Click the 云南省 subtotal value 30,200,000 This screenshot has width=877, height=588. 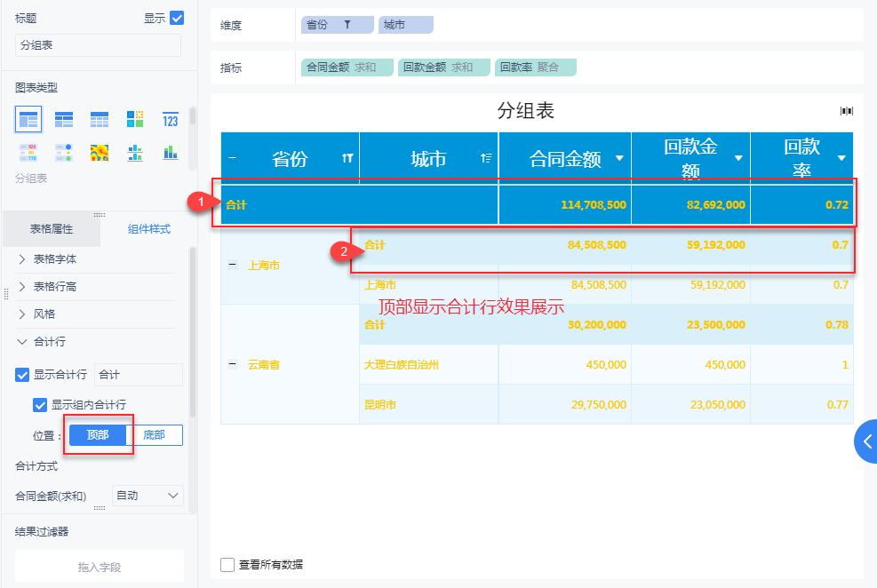[x=597, y=325]
